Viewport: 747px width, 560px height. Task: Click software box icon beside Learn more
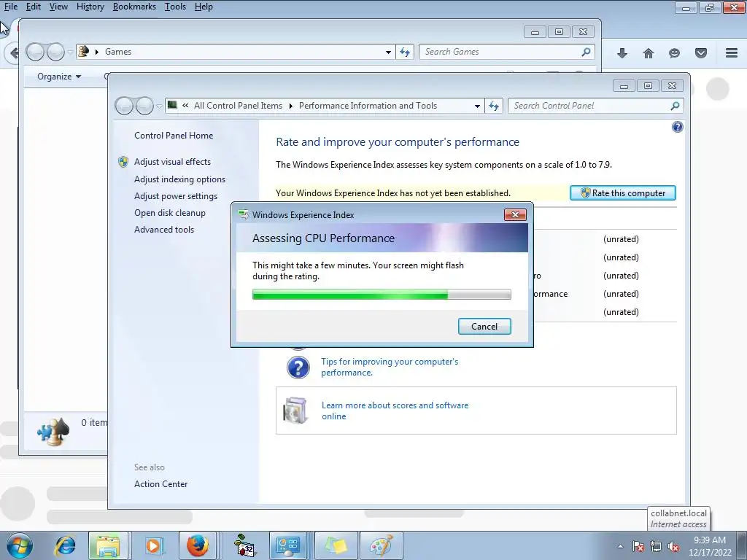[x=296, y=411]
